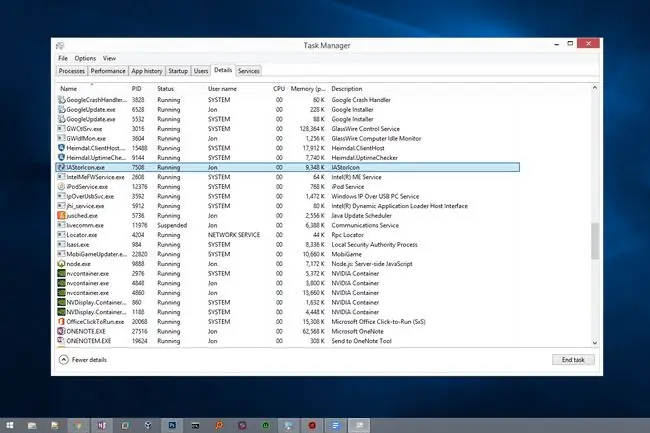
Task: Click the Heimdal.ClientHost shield icon
Action: coord(61,148)
